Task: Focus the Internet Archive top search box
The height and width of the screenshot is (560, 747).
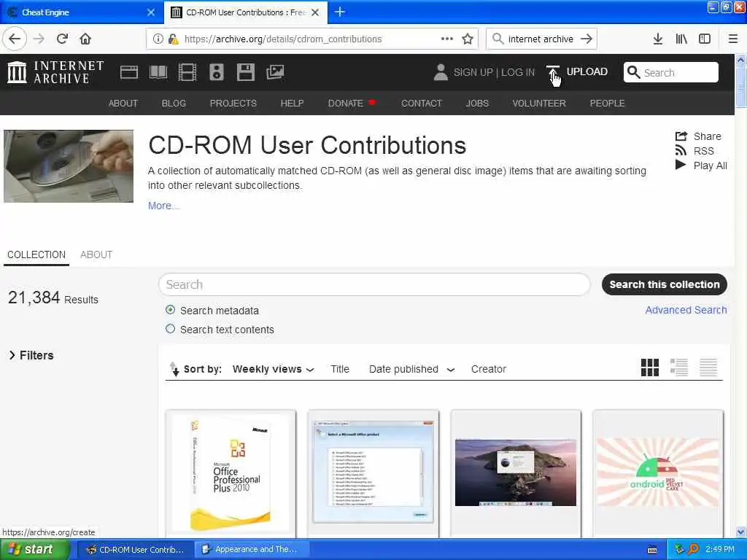Action: (671, 72)
